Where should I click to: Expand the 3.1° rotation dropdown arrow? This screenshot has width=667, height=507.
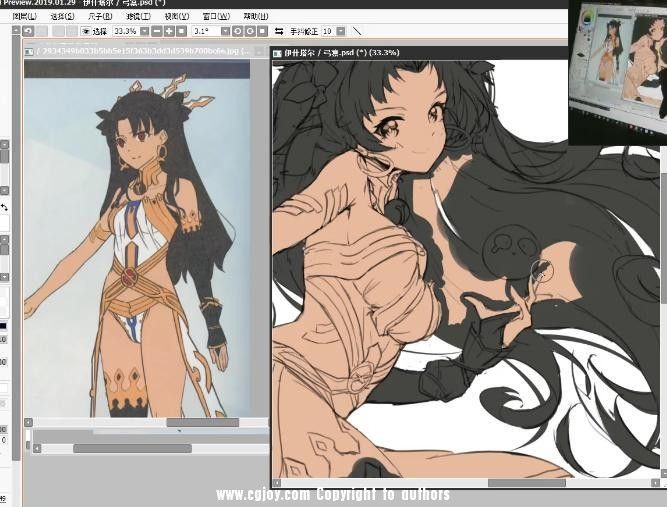coord(225,31)
